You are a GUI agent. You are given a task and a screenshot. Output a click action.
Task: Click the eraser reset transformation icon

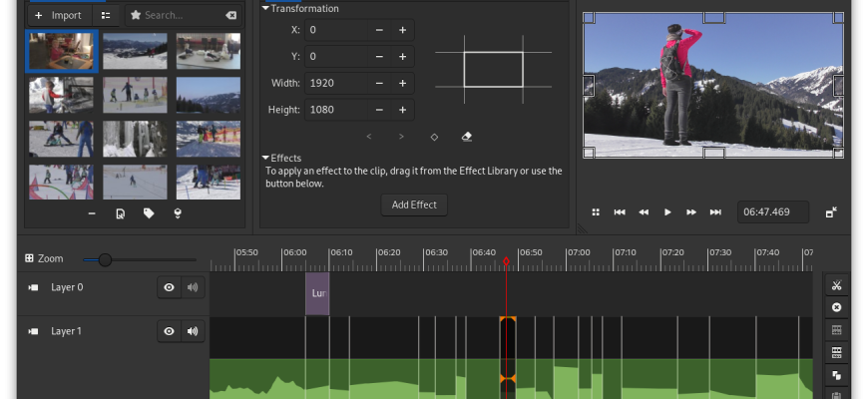point(467,137)
